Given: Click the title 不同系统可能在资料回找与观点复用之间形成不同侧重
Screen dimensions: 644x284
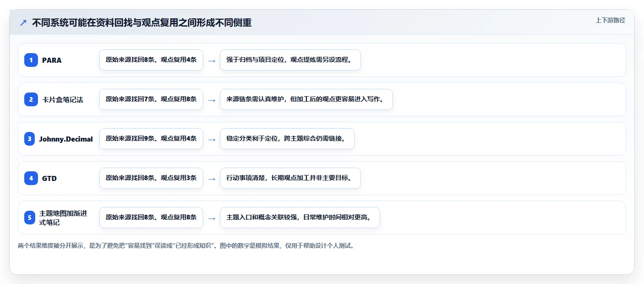Looking at the screenshot, I should [x=142, y=22].
